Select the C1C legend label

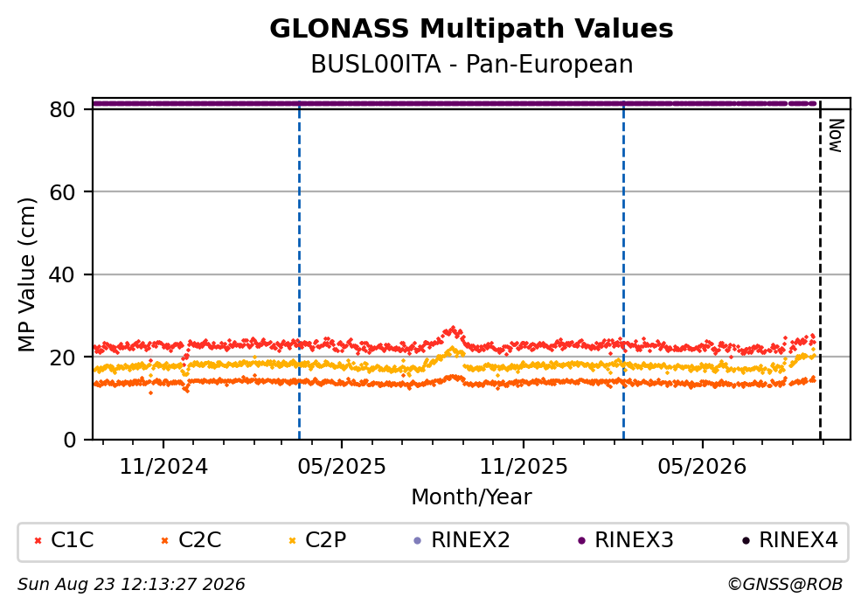click(x=72, y=540)
